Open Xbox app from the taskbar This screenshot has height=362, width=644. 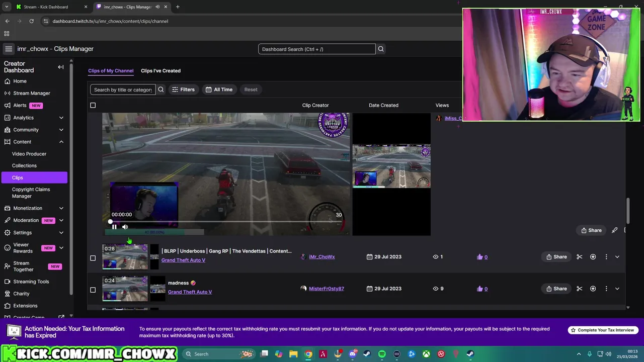pyautogui.click(x=426, y=354)
